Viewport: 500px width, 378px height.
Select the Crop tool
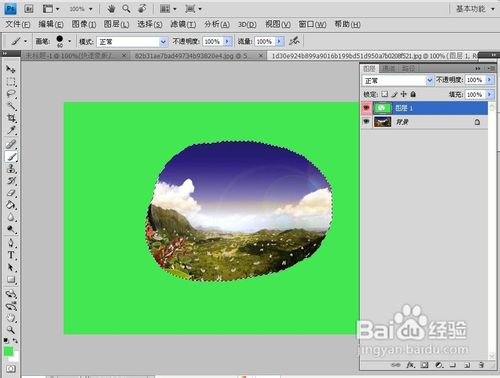[x=11, y=118]
